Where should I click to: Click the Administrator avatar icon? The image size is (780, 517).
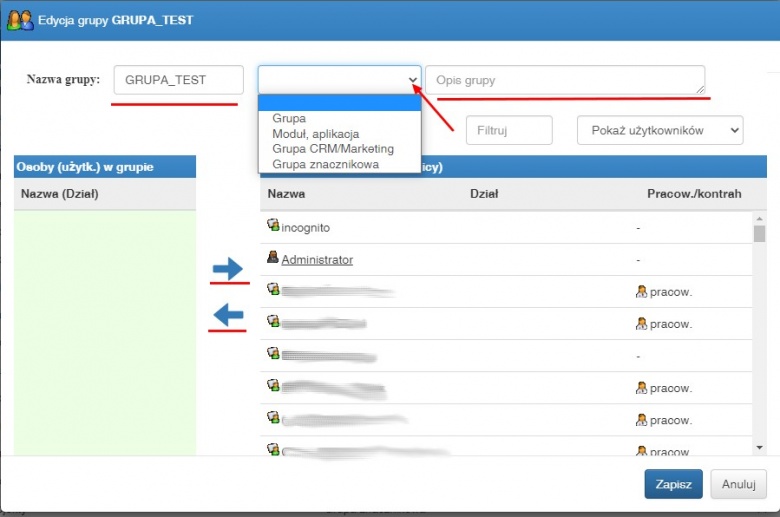[x=273, y=257]
